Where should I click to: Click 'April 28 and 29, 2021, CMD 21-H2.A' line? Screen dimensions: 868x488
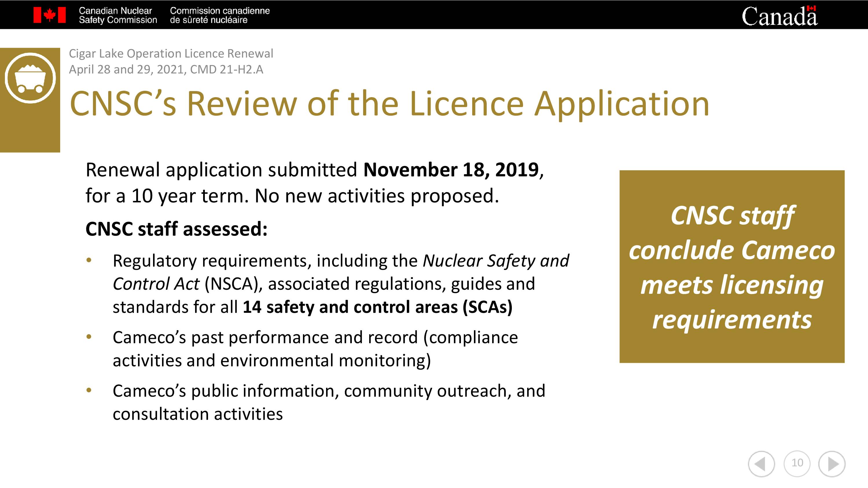[166, 69]
